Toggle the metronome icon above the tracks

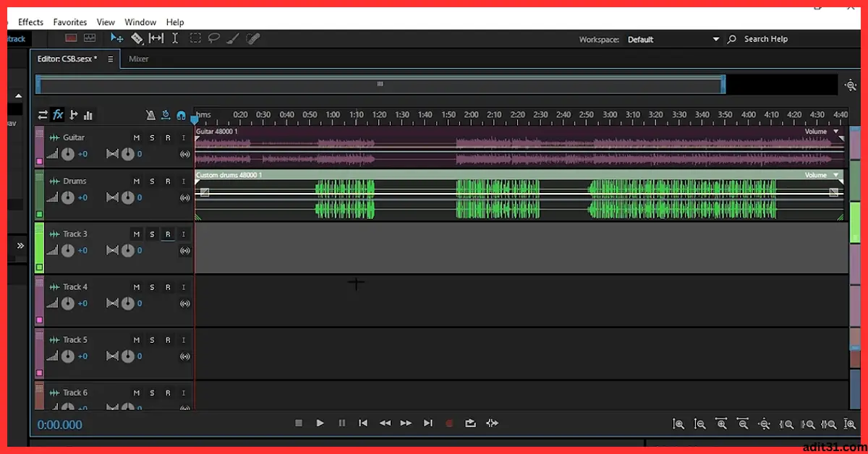tap(150, 115)
